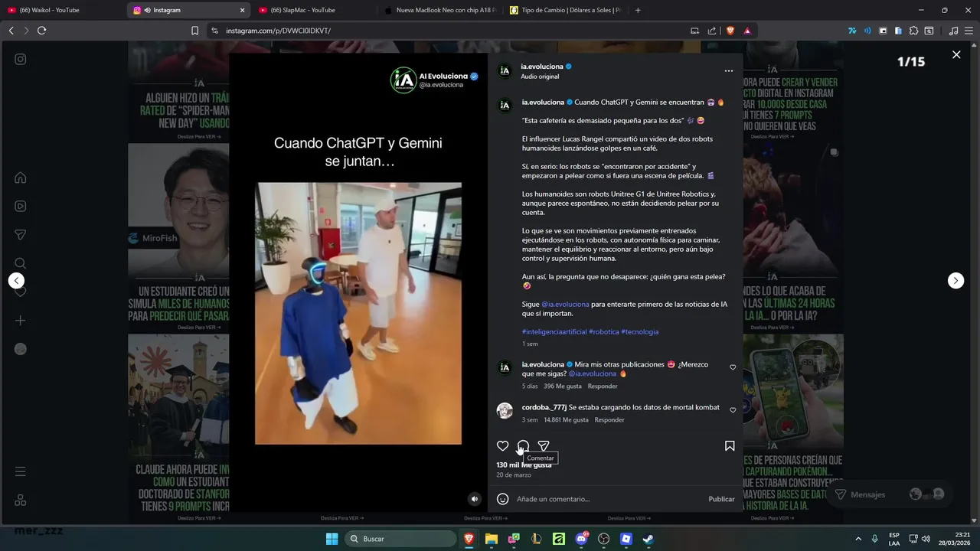This screenshot has width=980, height=551.
Task: Open a new browser tab
Action: [x=638, y=10]
